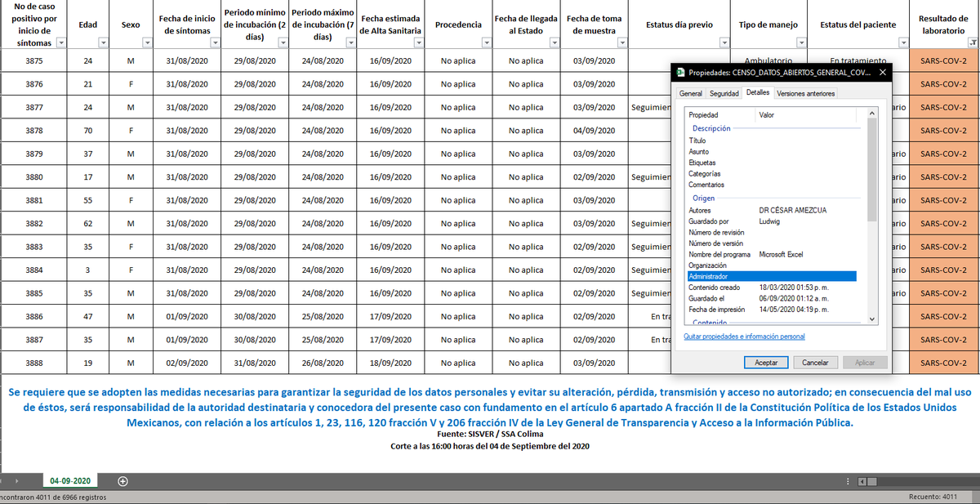
Task: Select the 04-09-2020 sheet tab
Action: click(72, 481)
